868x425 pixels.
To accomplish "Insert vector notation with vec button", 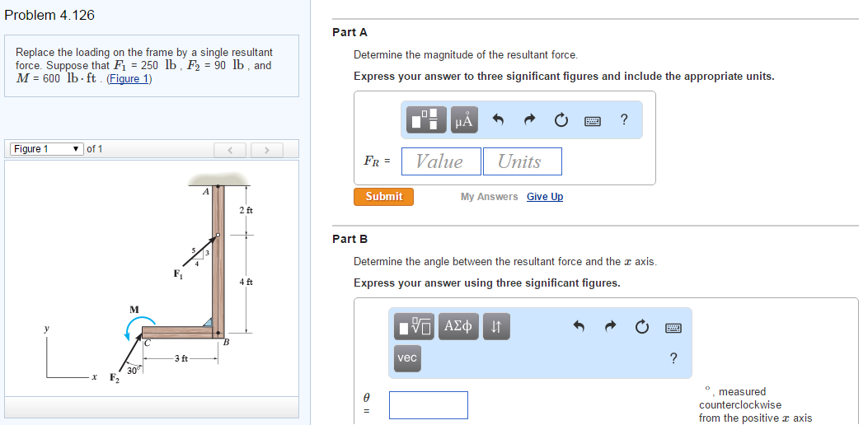I will tap(407, 358).
